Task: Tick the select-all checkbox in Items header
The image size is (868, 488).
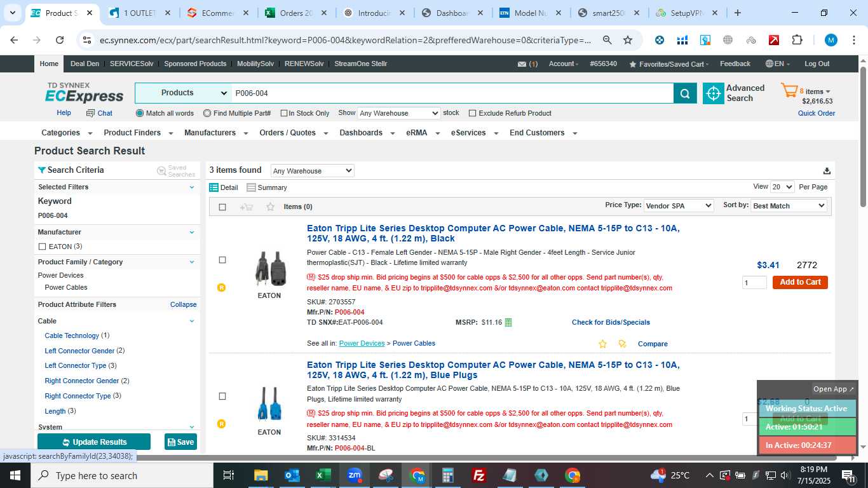Action: pyautogui.click(x=222, y=207)
